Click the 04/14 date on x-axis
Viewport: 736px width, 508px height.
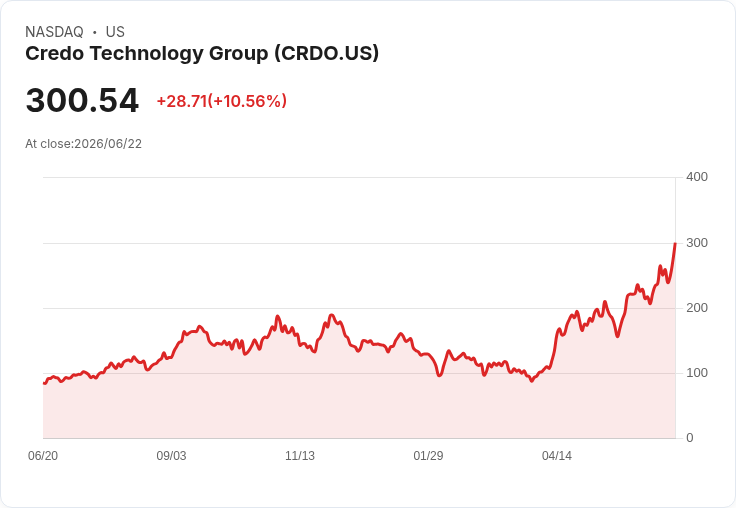(557, 455)
